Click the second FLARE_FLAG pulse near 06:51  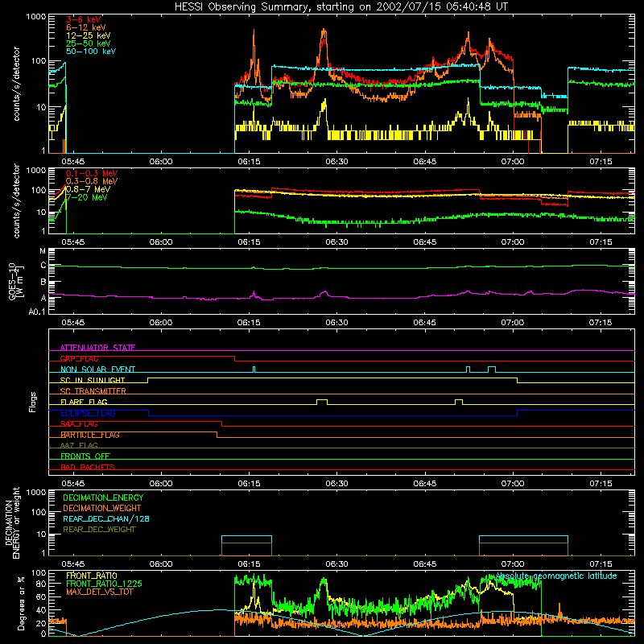459,402
